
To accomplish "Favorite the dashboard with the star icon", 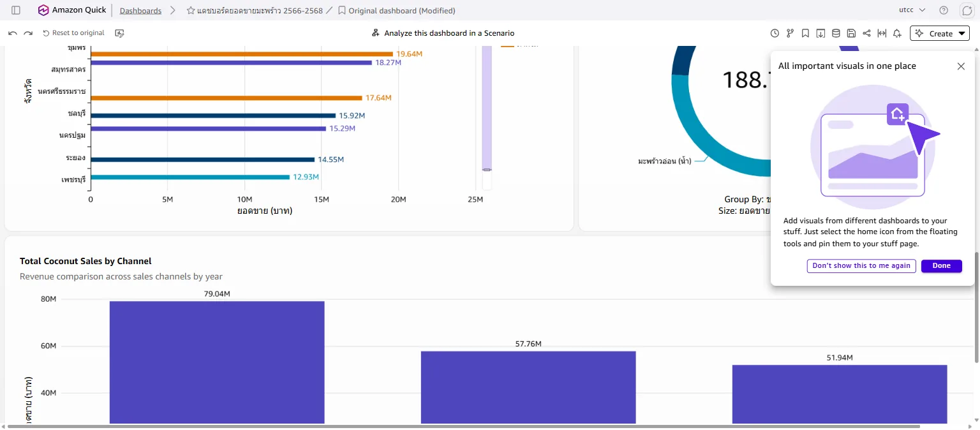I will (191, 11).
